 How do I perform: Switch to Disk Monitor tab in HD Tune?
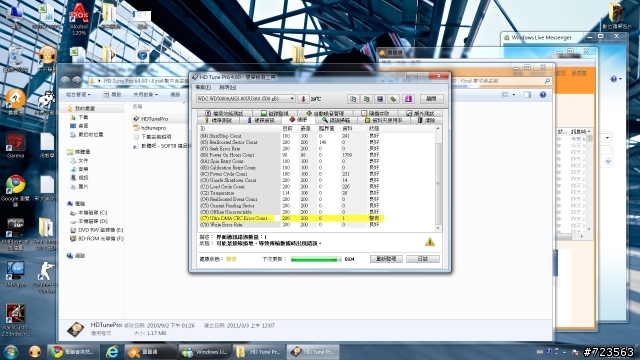(275, 113)
